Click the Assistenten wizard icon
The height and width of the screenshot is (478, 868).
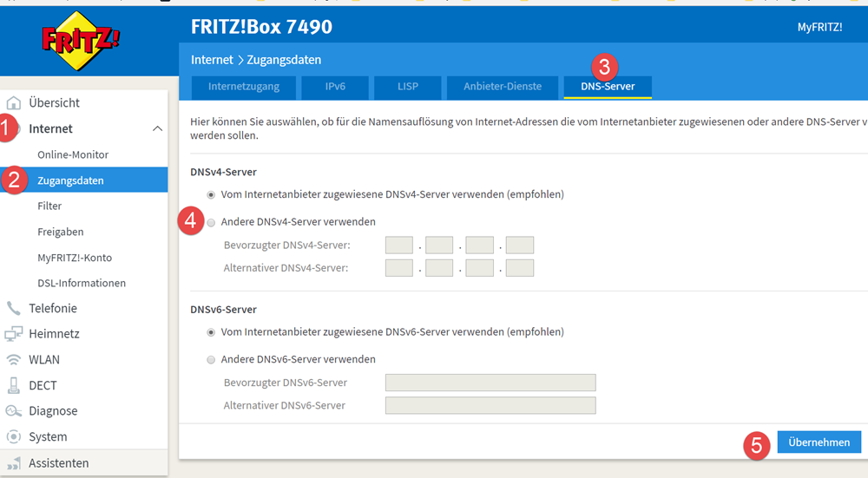13,463
